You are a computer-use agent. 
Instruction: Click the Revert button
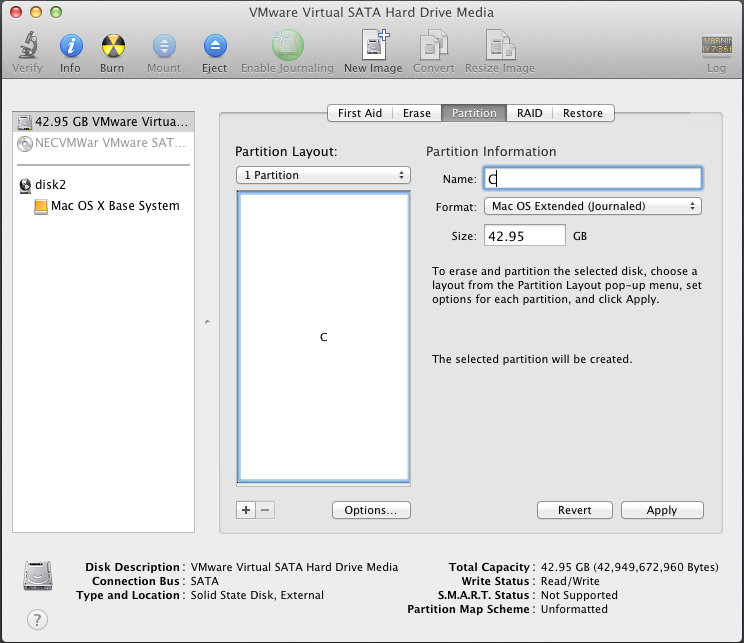pyautogui.click(x=575, y=510)
